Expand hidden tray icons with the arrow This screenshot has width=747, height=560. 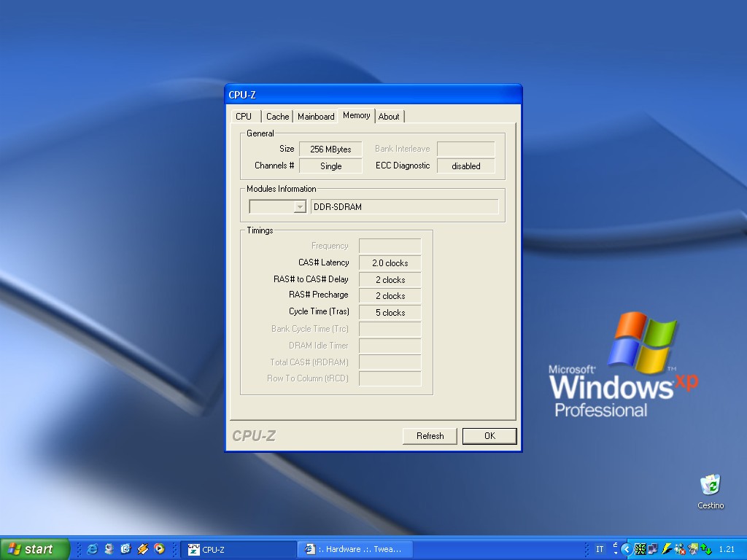point(627,549)
